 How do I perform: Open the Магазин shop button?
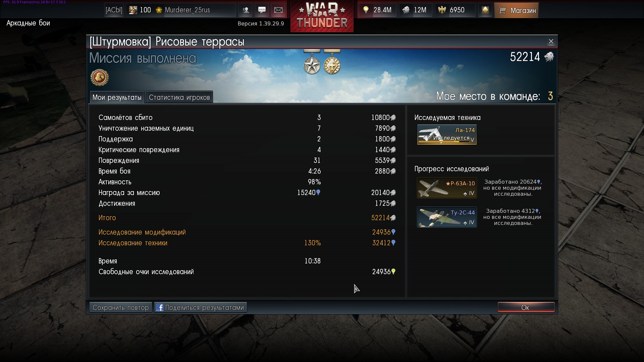516,10
